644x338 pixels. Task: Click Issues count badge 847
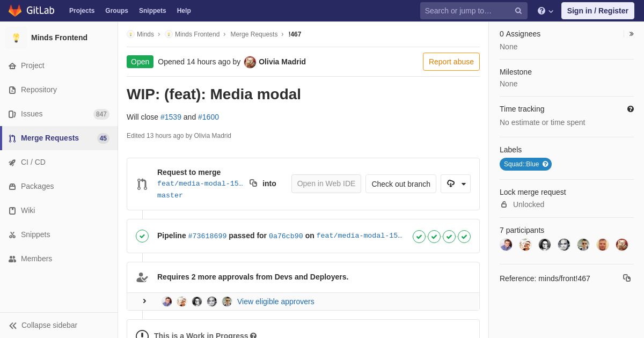(101, 114)
